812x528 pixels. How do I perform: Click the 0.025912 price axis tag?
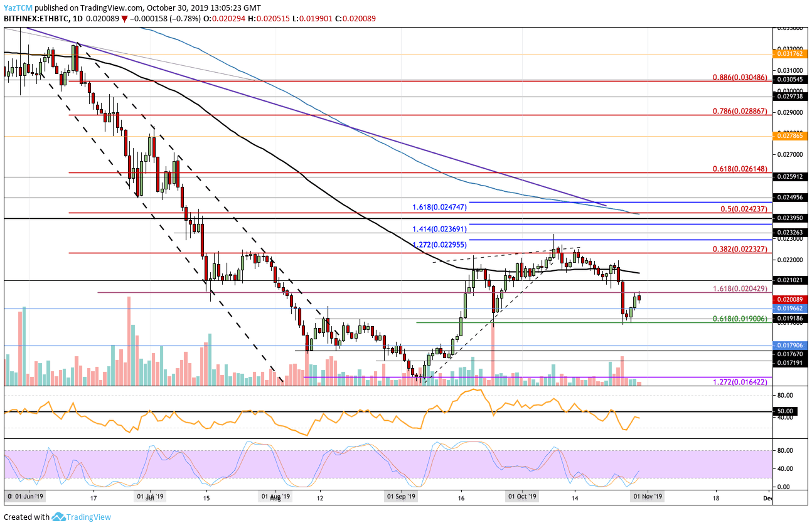coord(791,177)
